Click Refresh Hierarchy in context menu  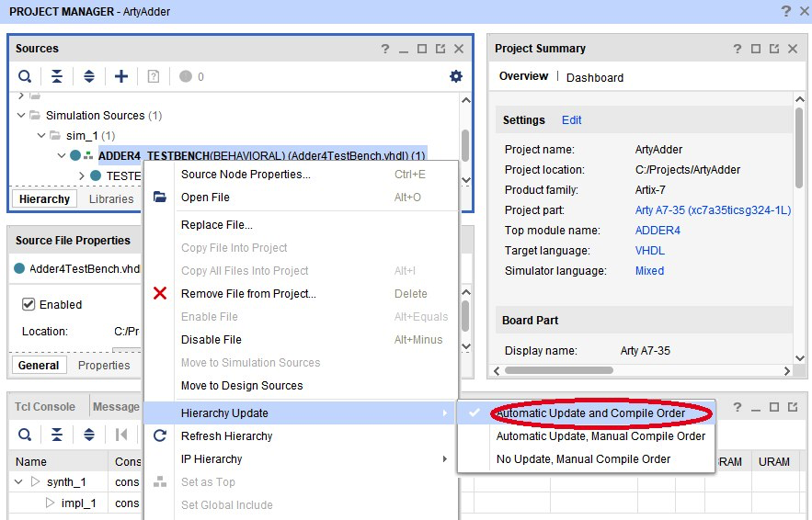(x=226, y=436)
